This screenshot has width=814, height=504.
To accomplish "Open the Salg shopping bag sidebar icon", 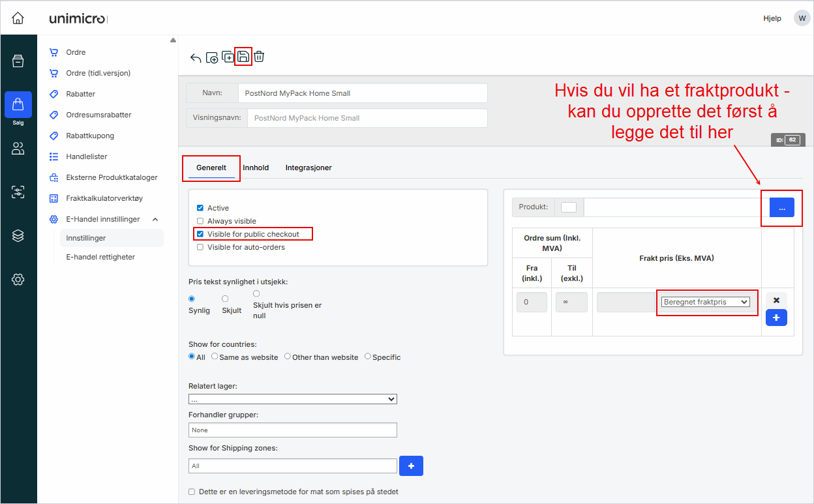I will pos(18,105).
